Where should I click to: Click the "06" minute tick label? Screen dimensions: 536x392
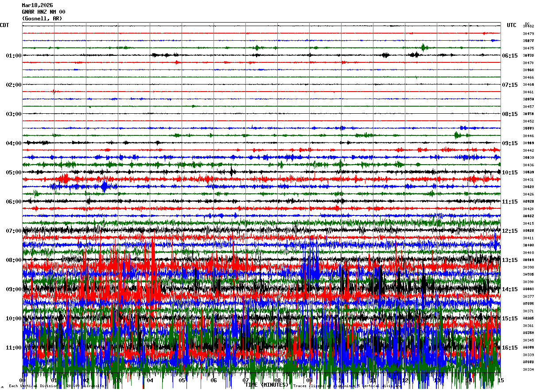214,380
